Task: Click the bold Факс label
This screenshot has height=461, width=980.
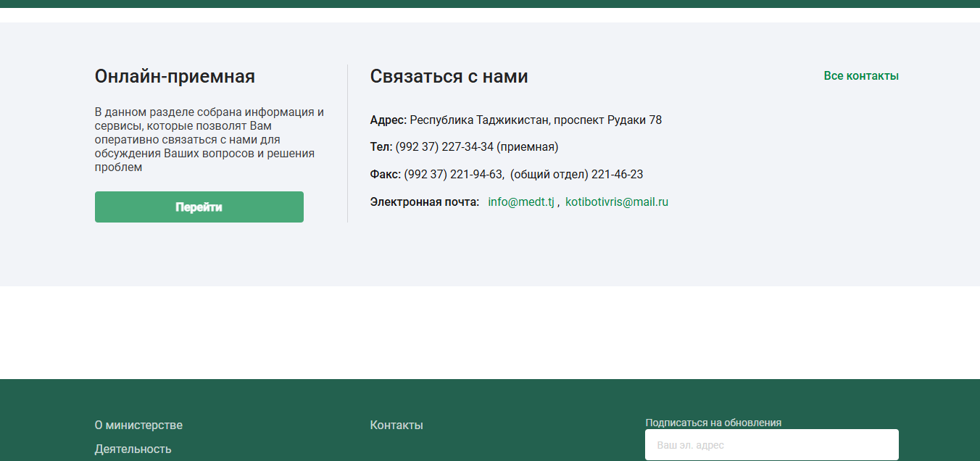Action: tap(385, 175)
